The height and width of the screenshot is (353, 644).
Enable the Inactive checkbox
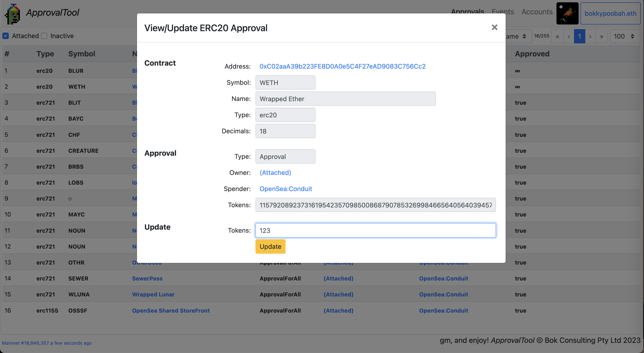click(x=44, y=36)
